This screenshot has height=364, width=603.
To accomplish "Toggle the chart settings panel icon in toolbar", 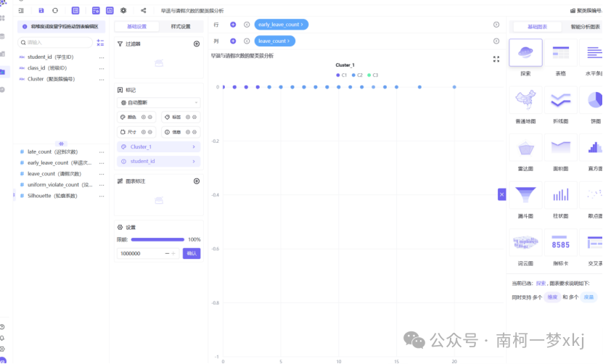I will click(96, 10).
